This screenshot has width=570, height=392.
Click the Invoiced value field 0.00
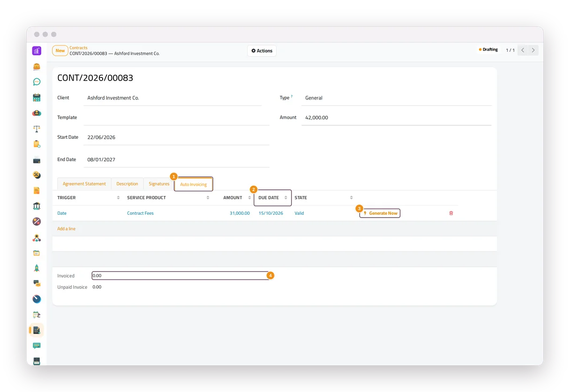[x=180, y=276]
